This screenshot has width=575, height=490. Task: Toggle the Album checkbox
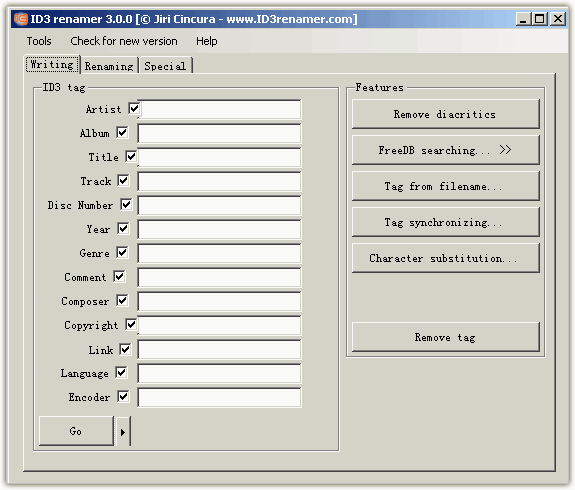click(122, 132)
